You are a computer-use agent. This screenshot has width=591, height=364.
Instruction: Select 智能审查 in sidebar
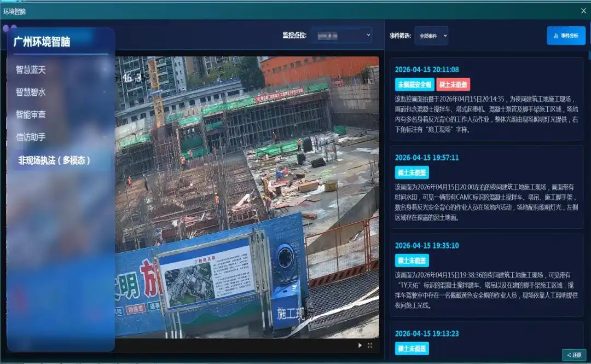pyautogui.click(x=31, y=114)
